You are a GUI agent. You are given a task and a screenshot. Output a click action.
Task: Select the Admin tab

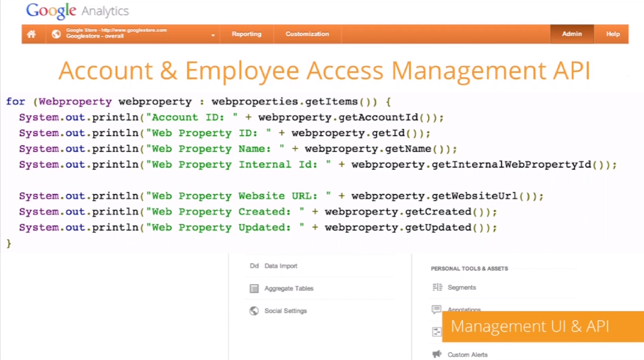click(x=572, y=34)
